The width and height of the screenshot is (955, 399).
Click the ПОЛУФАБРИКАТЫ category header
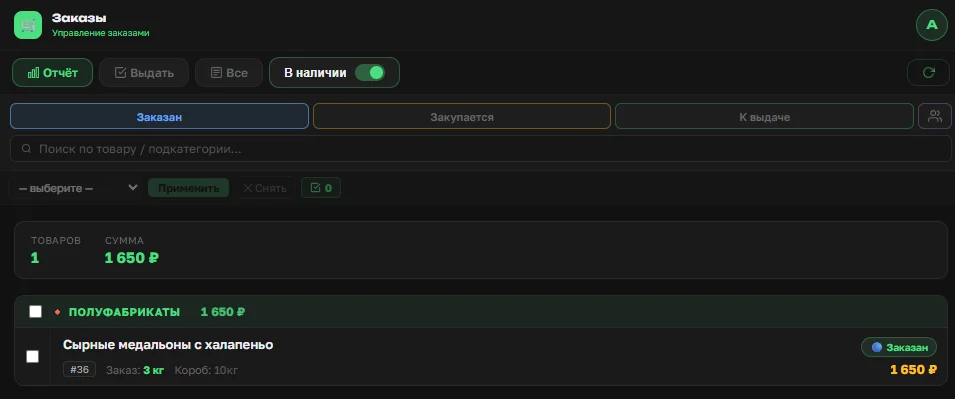click(x=481, y=312)
